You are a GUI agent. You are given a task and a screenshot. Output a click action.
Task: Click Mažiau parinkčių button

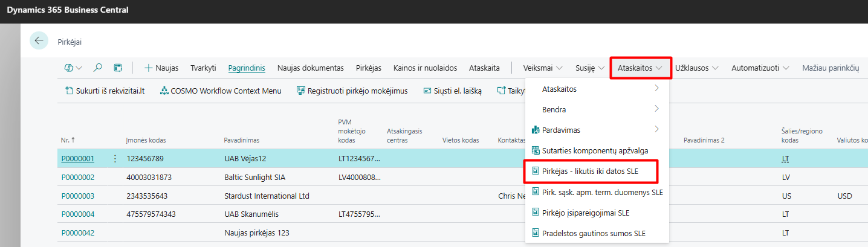pyautogui.click(x=831, y=68)
